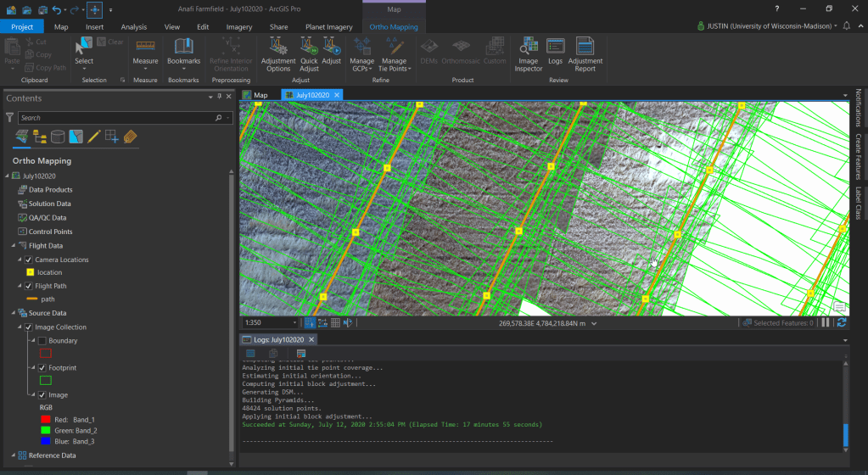Select Control Points in Contents pane

50,232
